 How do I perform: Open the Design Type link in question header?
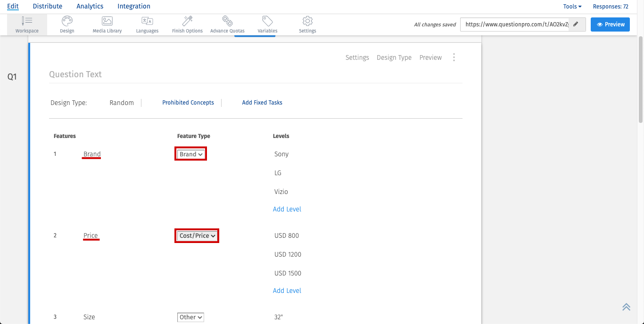[x=394, y=57]
